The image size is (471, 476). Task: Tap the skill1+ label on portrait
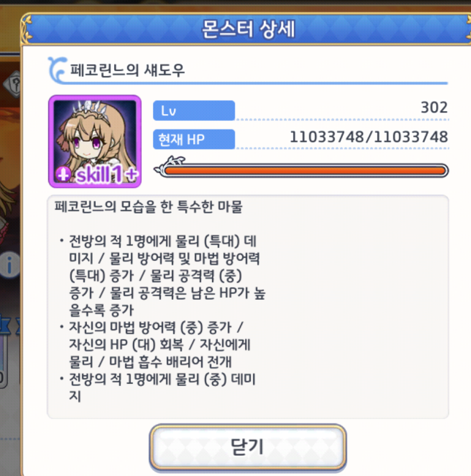click(x=108, y=175)
